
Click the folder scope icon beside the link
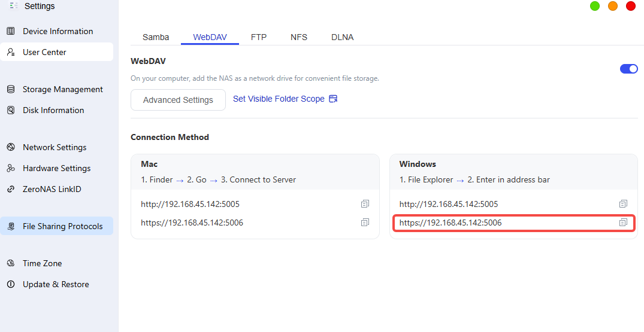333,99
